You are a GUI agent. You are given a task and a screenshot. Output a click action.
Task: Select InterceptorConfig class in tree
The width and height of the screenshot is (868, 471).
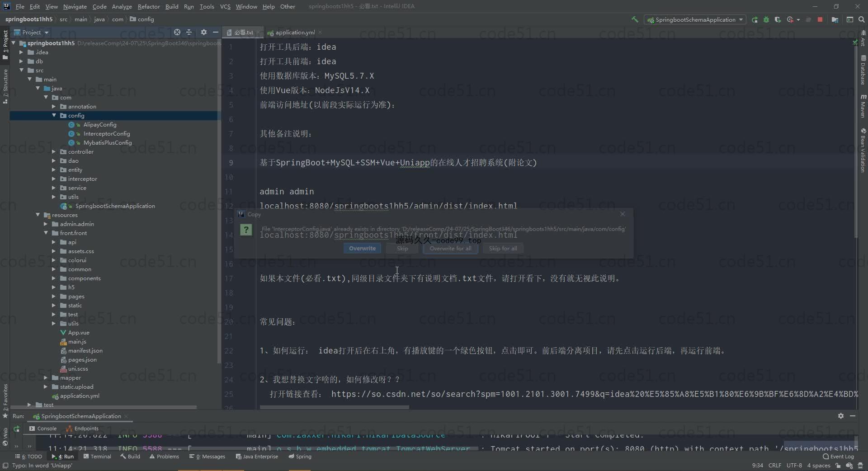pos(106,133)
